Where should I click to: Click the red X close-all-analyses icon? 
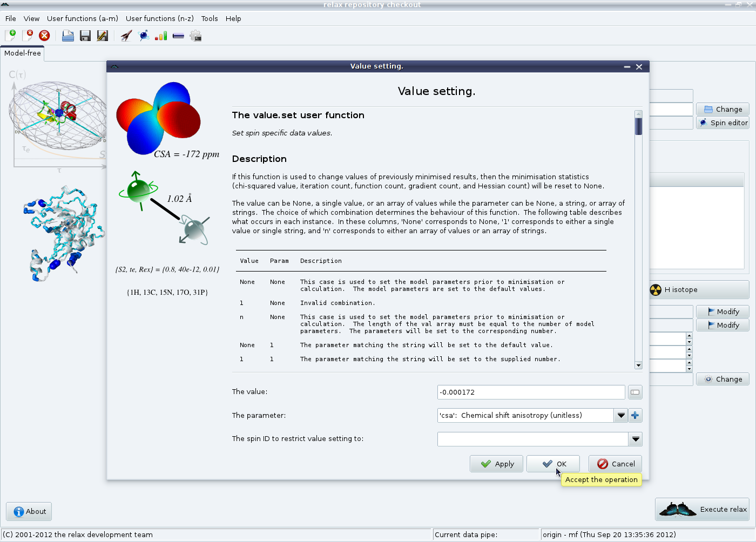[44, 36]
